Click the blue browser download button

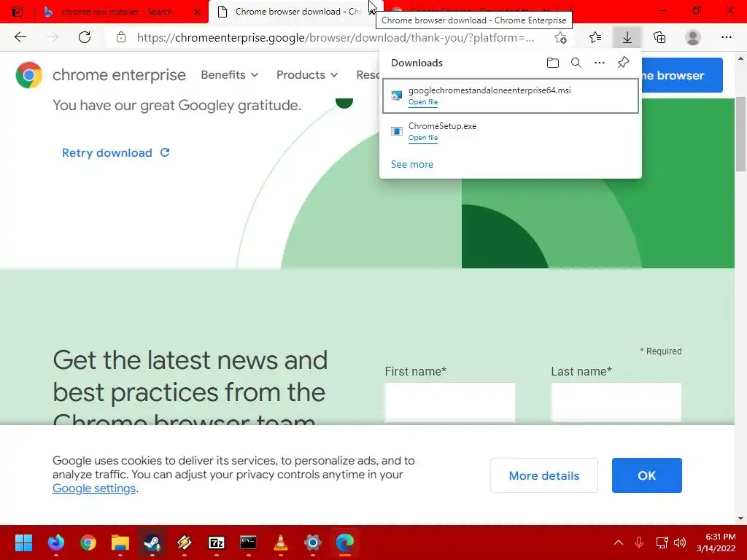[682, 75]
